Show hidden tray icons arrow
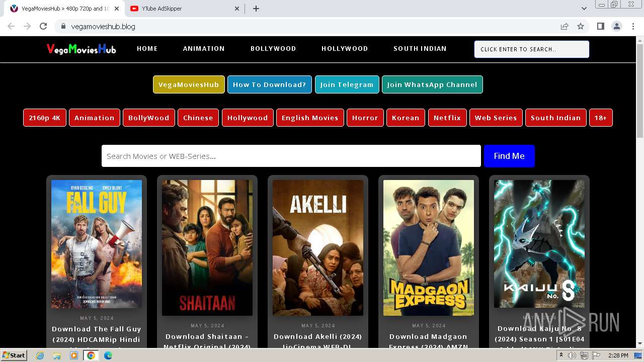This screenshot has height=362, width=644. point(560,355)
